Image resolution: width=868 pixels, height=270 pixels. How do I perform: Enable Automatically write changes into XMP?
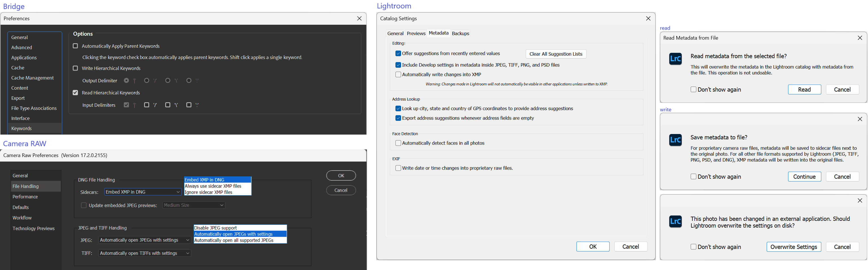click(398, 75)
